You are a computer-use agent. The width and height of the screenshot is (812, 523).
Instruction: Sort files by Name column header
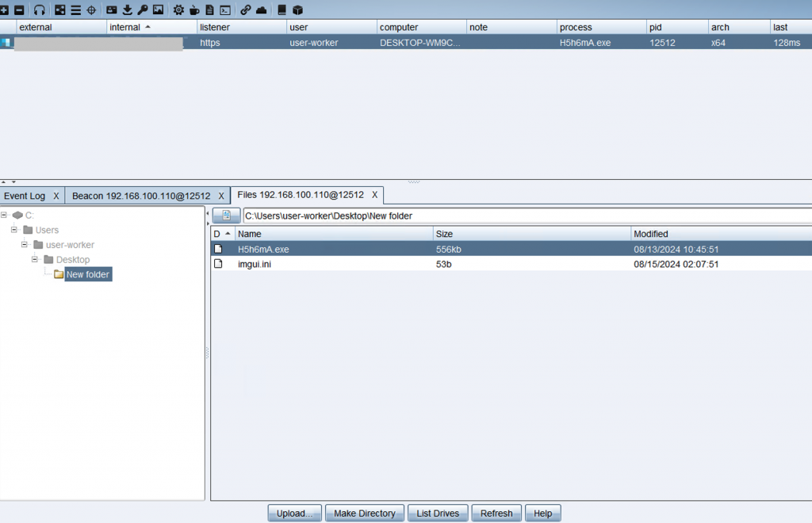pyautogui.click(x=334, y=234)
